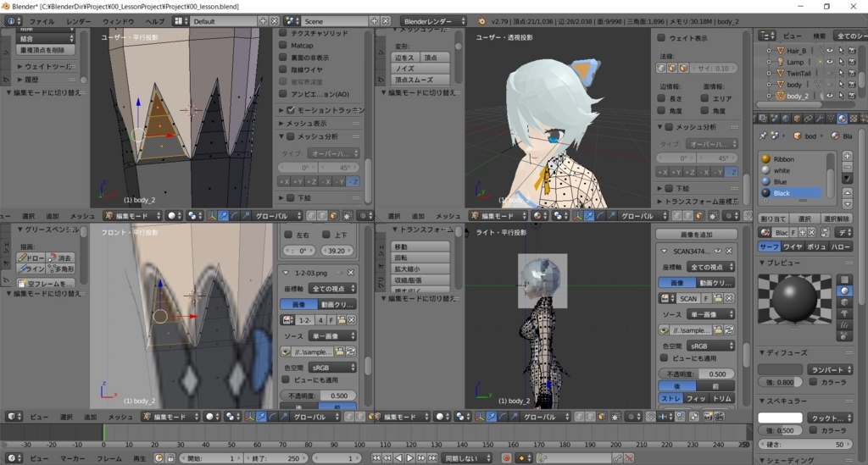Click the red auto-keyframe record button
Image resolution: width=868 pixels, height=465 pixels.
[x=506, y=458]
